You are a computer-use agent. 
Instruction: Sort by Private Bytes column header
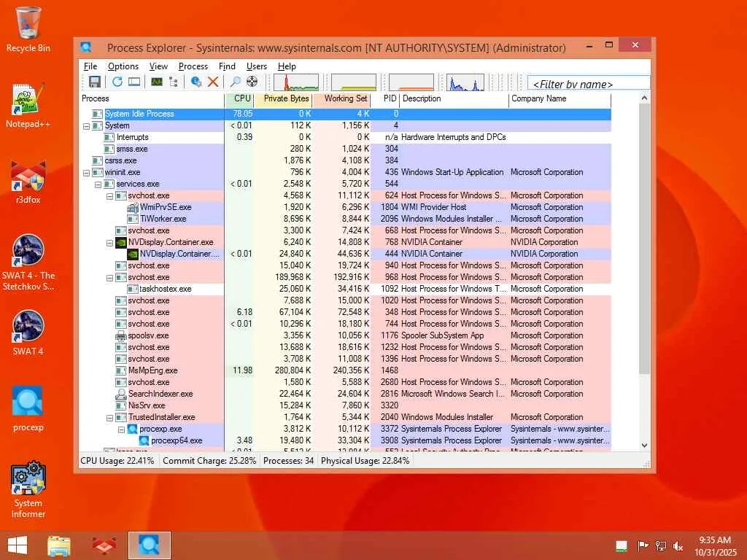(283, 98)
